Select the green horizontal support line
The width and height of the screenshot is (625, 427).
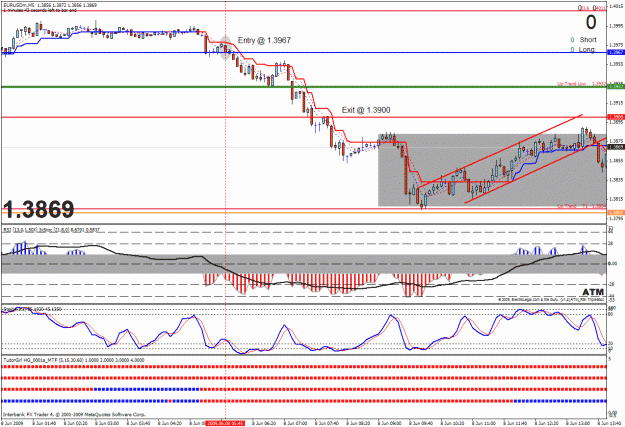(303, 87)
